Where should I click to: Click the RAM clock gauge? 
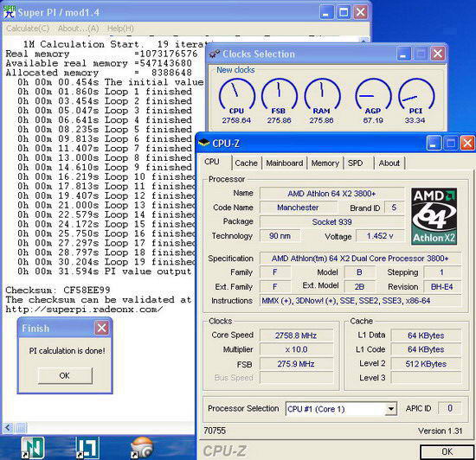click(x=322, y=97)
